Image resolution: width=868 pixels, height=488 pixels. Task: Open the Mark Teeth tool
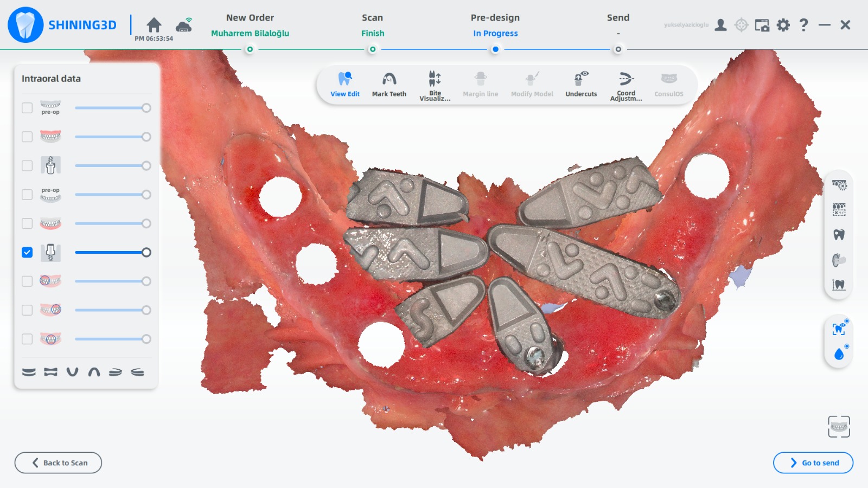(389, 85)
